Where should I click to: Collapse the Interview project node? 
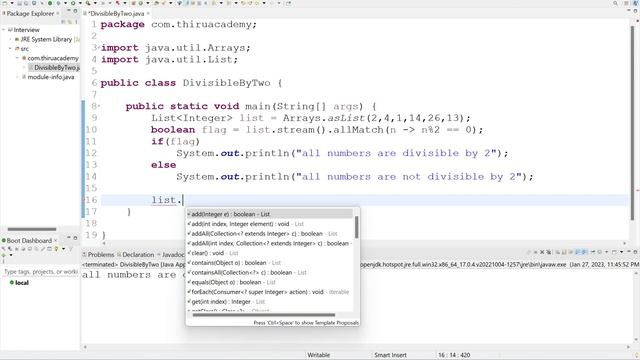(4, 30)
